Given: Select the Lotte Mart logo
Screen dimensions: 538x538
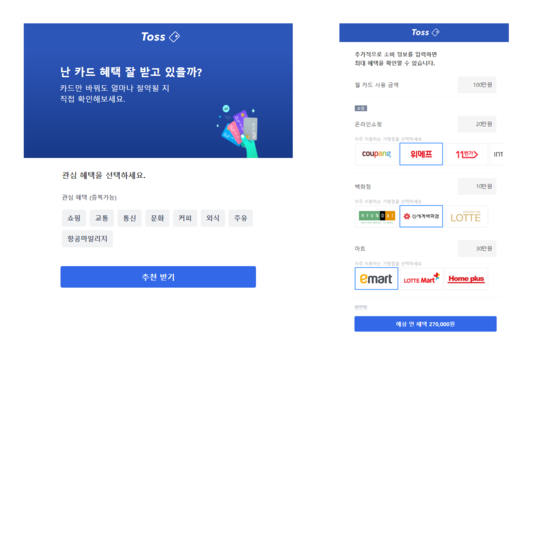Looking at the screenshot, I should [421, 279].
